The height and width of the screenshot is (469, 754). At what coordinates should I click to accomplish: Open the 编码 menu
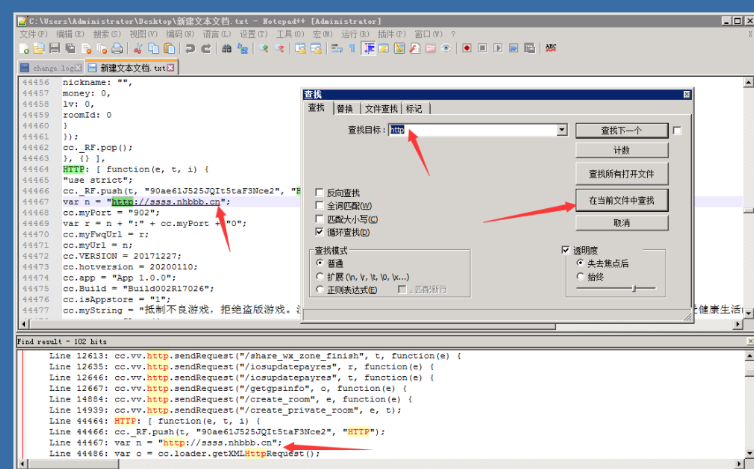pos(180,34)
